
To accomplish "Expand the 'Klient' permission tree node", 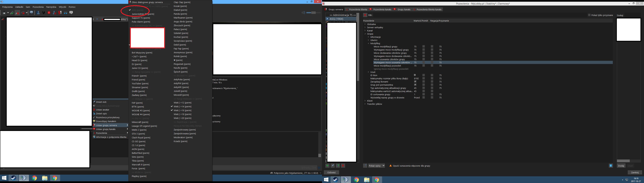I will [x=365, y=101].
